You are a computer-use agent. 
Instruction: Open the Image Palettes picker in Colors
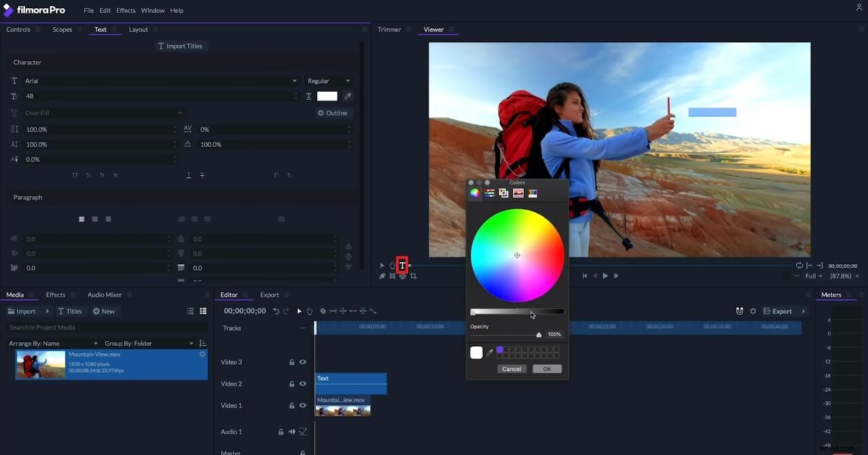(x=518, y=193)
